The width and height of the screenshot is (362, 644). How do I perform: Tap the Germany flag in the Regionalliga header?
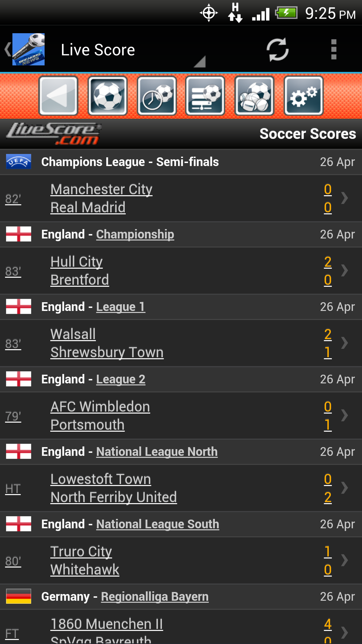point(18,596)
